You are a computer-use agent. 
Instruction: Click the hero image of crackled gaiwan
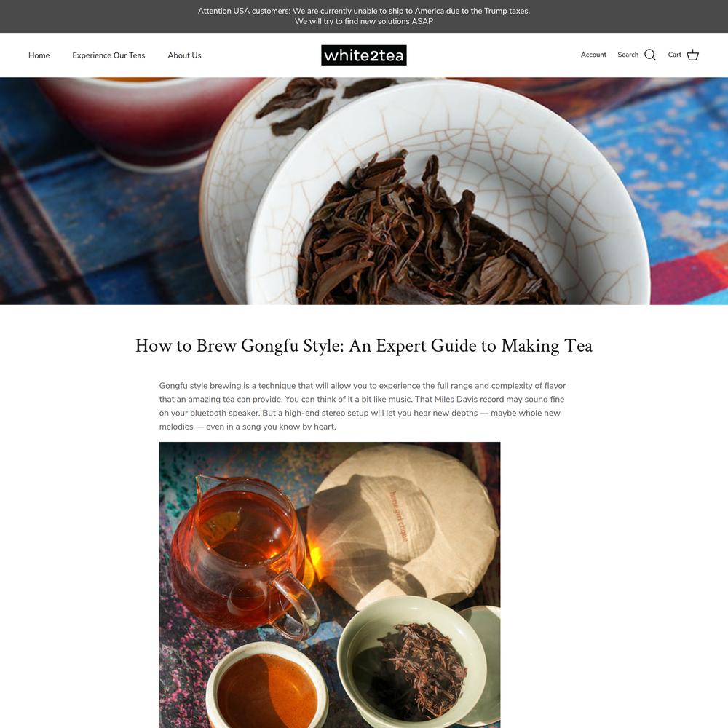click(364, 191)
